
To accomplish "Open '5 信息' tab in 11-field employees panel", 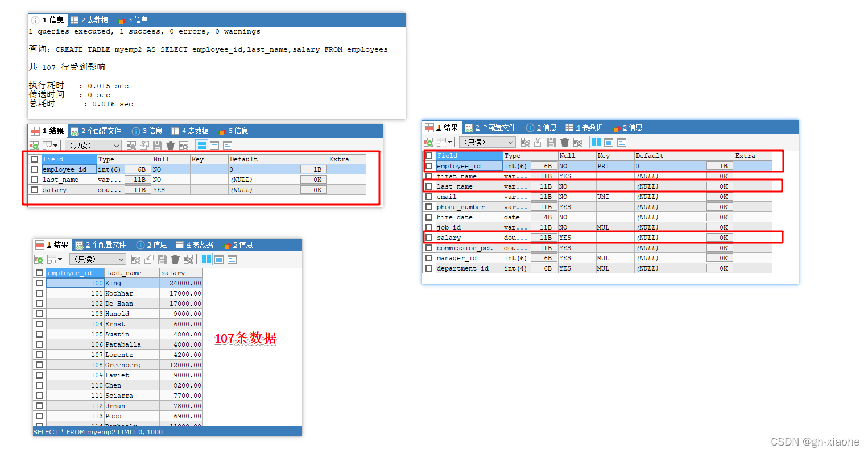I will click(628, 128).
